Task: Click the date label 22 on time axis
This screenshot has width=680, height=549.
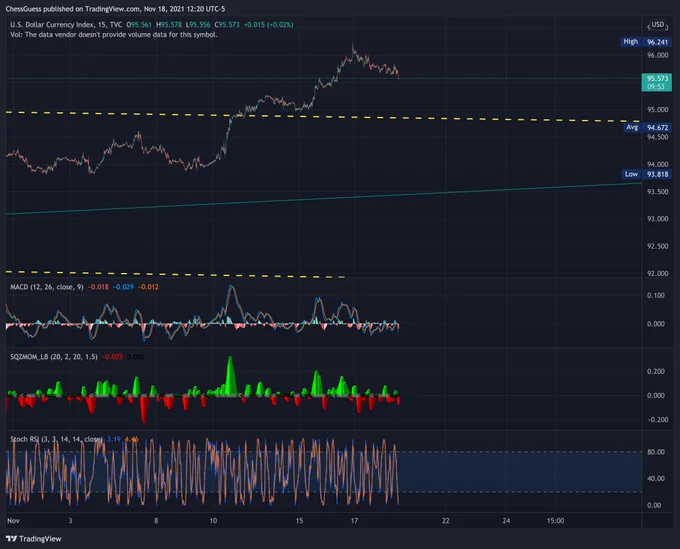Action: click(x=446, y=521)
